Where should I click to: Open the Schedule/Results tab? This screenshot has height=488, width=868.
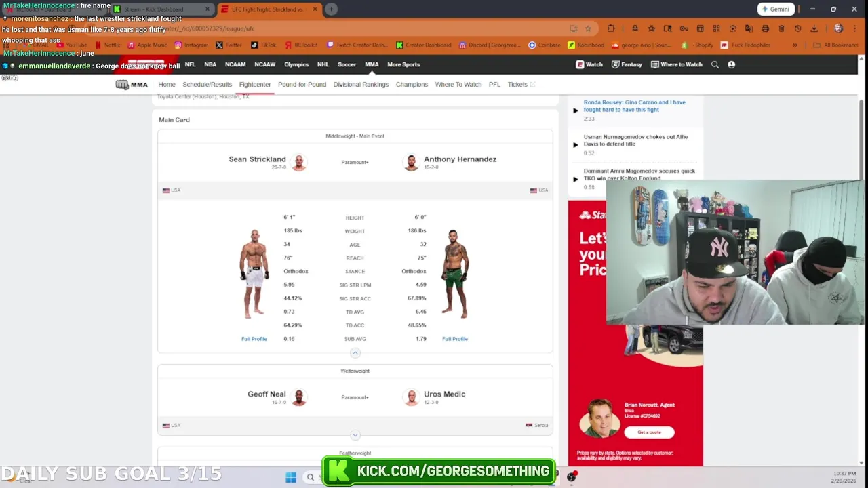click(x=207, y=85)
